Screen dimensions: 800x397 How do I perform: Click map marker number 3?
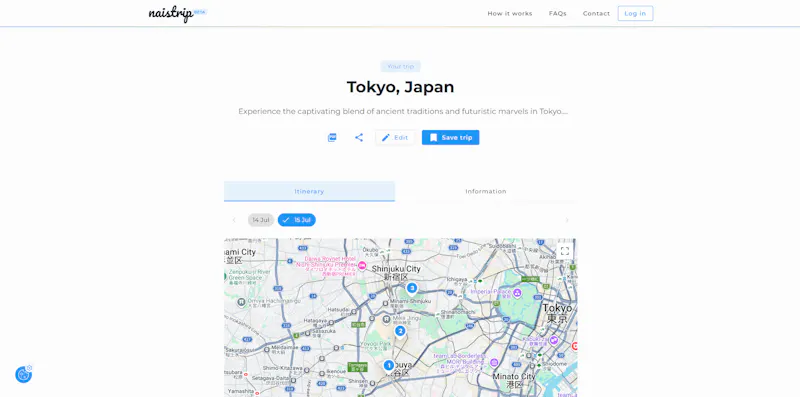point(412,289)
